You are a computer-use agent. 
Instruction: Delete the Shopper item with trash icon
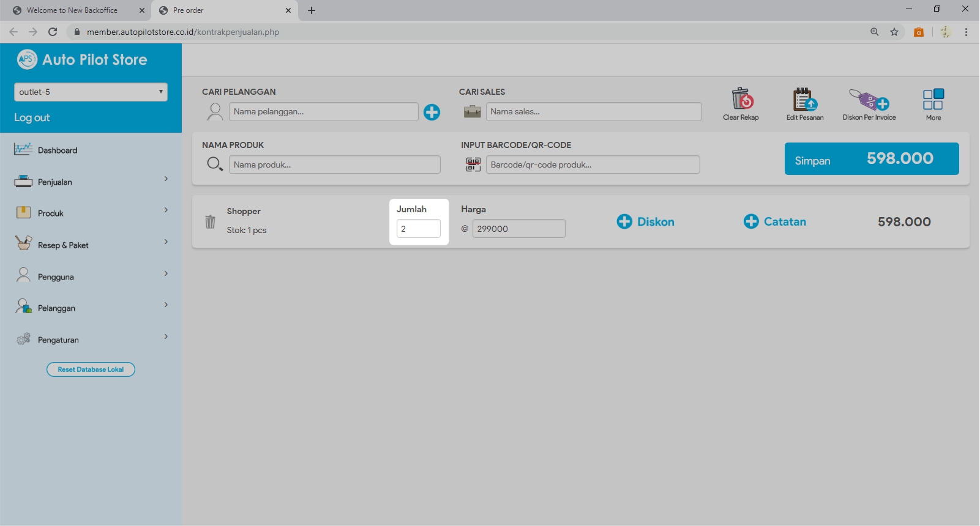tap(210, 221)
